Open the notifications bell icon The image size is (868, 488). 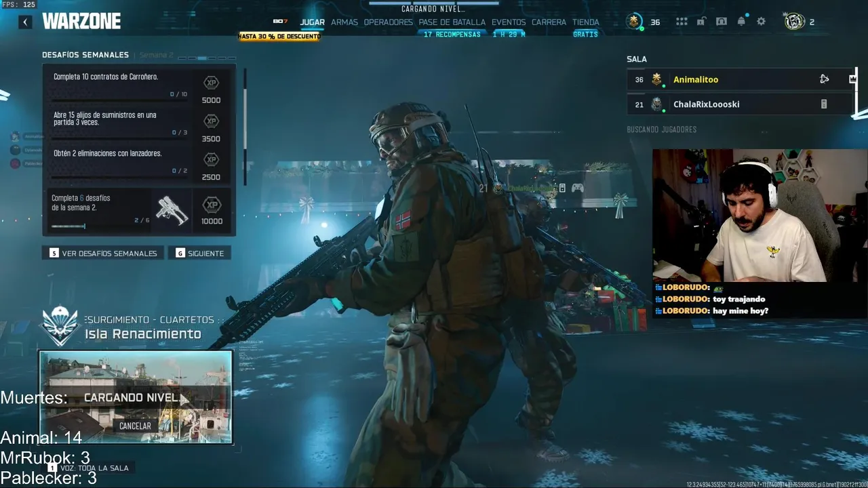point(741,22)
